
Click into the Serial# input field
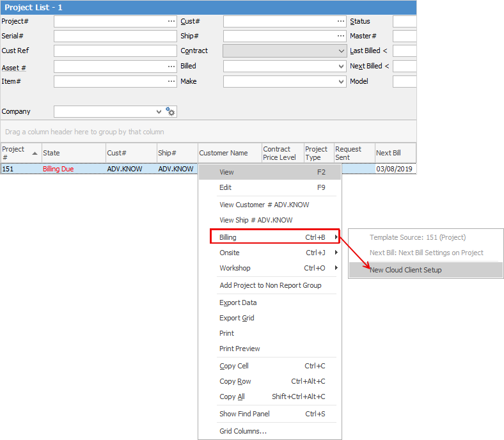click(x=115, y=36)
